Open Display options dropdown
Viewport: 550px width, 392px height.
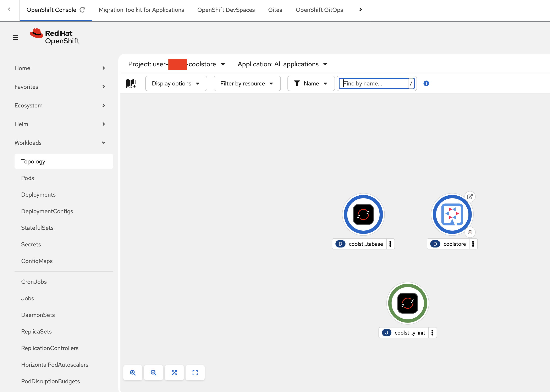coord(176,83)
